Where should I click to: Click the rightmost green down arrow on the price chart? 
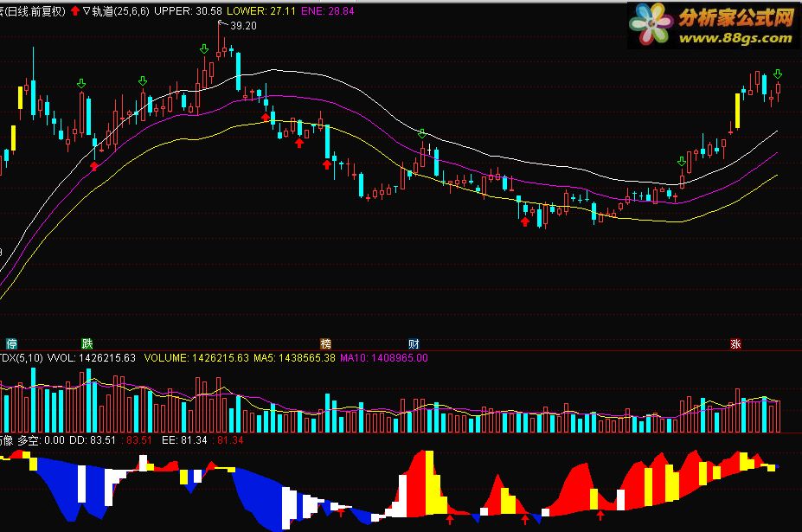click(778, 74)
